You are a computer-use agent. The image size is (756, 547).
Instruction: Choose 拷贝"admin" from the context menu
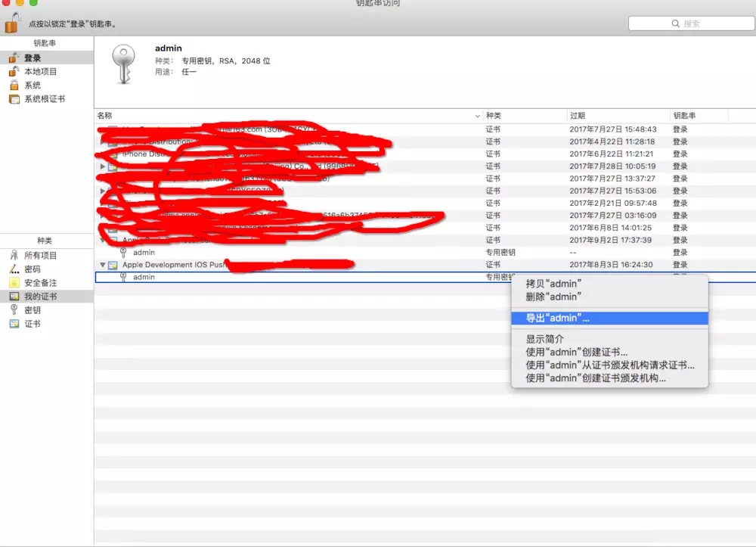[x=609, y=284]
